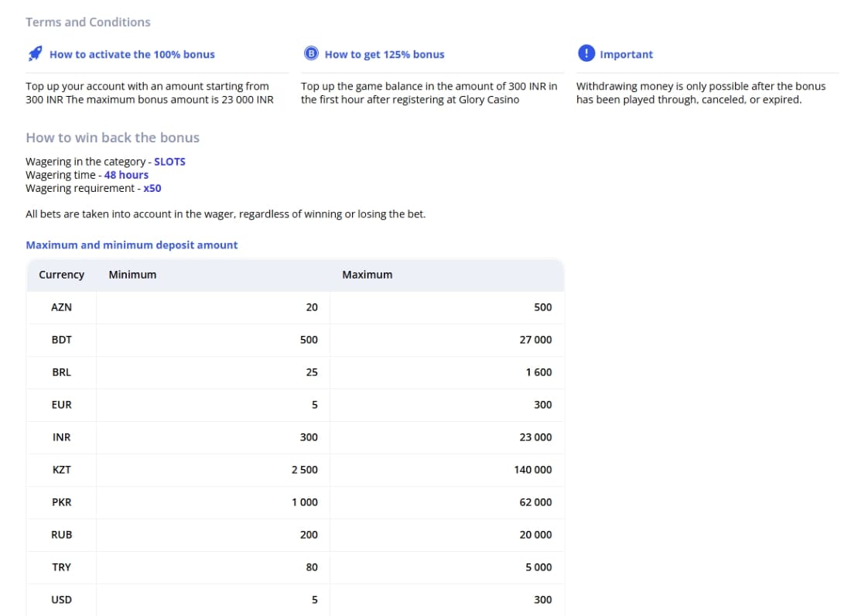Viewport: 851px width, 616px height.
Task: Click the 'All bets are taken into account' sentence
Action: pyautogui.click(x=225, y=214)
